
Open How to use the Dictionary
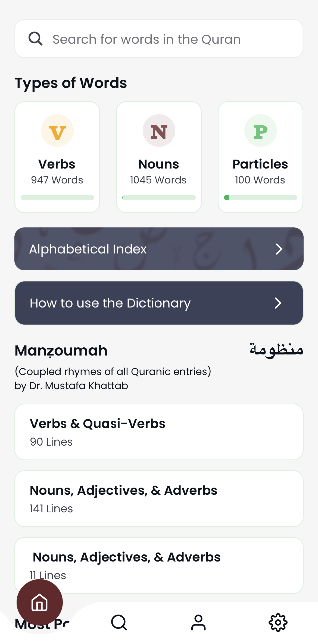(x=159, y=303)
